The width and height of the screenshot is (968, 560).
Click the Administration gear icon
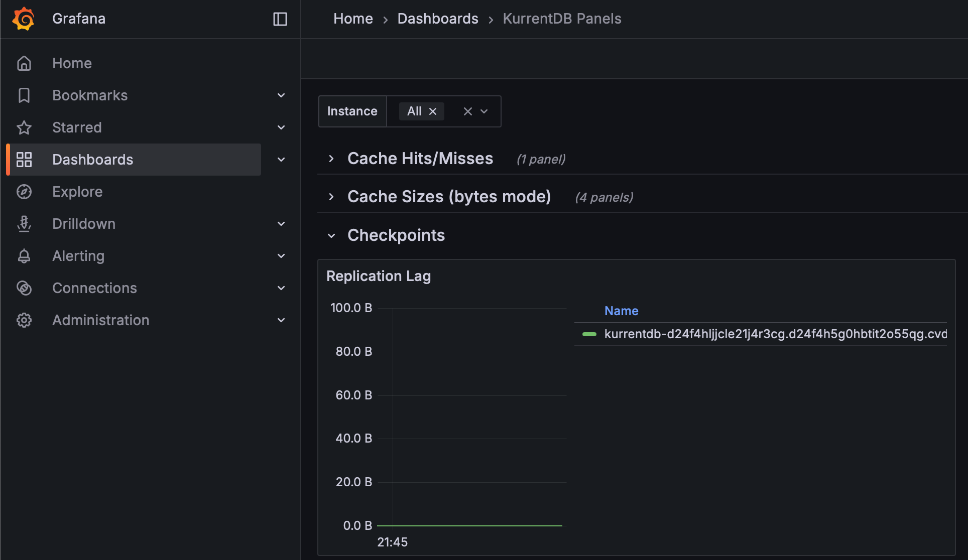point(24,320)
